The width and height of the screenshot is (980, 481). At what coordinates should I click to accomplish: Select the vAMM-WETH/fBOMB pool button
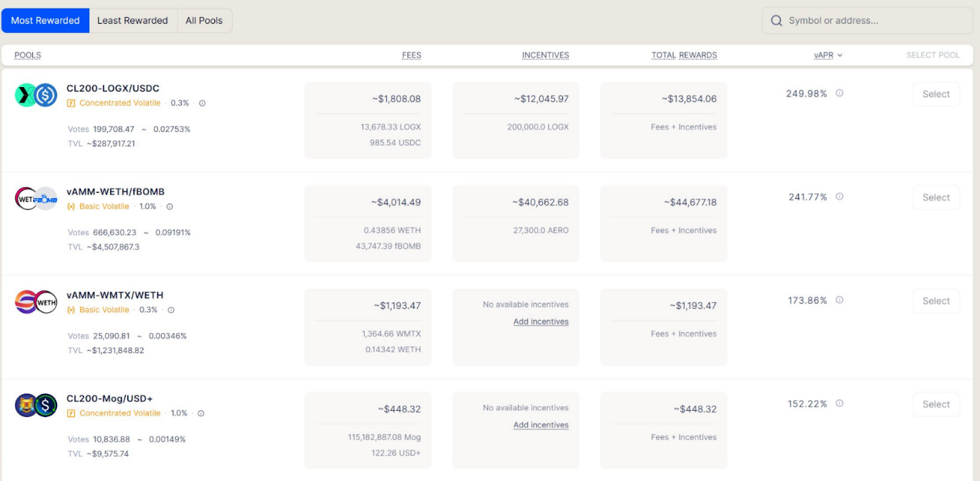pyautogui.click(x=936, y=197)
